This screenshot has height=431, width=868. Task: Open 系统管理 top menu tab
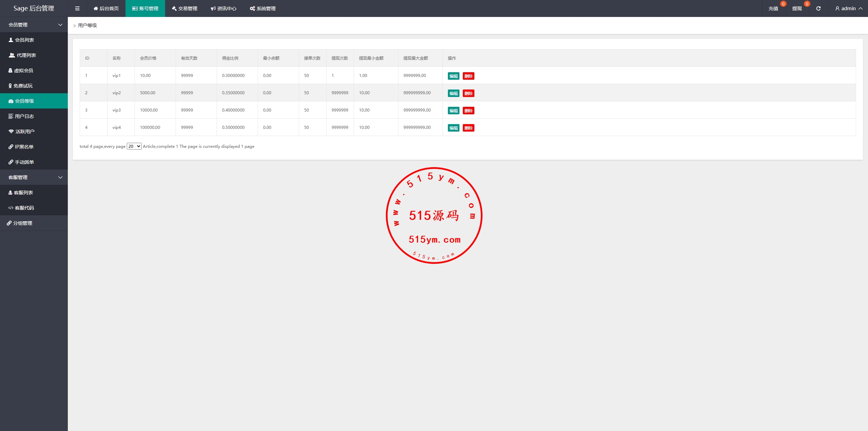coord(263,8)
